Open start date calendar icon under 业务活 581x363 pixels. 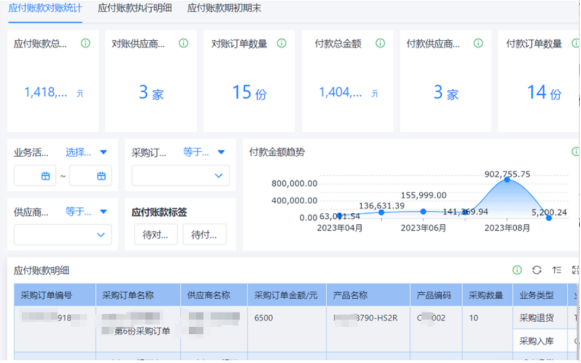(x=46, y=176)
